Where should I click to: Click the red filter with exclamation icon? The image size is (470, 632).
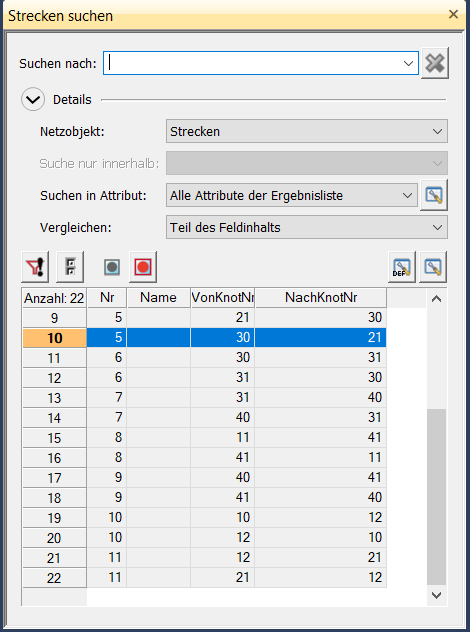point(35,267)
